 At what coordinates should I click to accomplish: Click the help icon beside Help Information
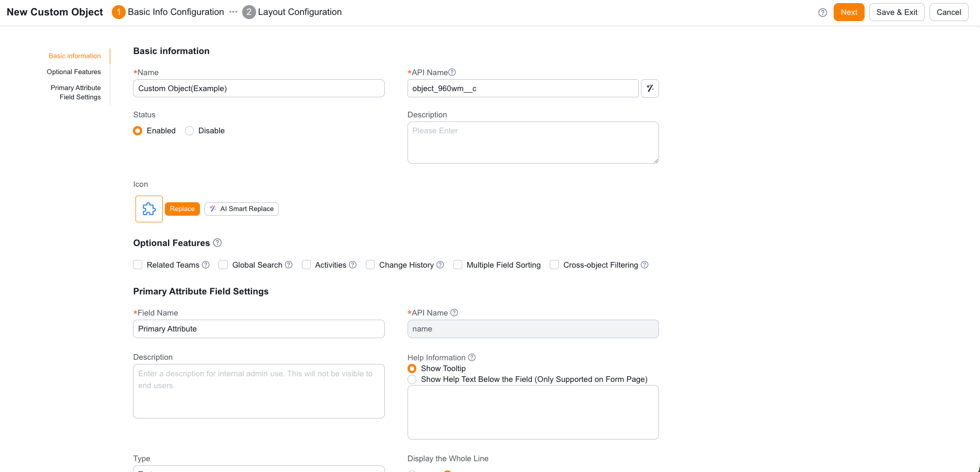click(471, 358)
